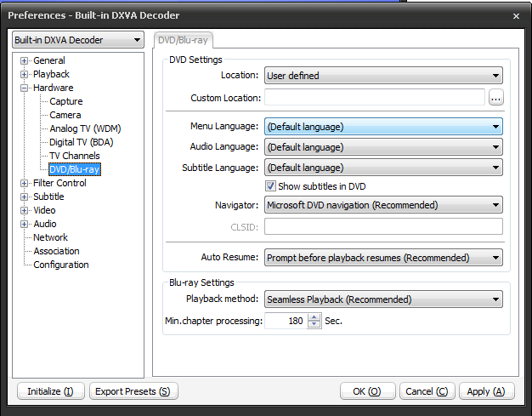The image size is (532, 416).
Task: Select the Network tree item
Action: point(50,237)
